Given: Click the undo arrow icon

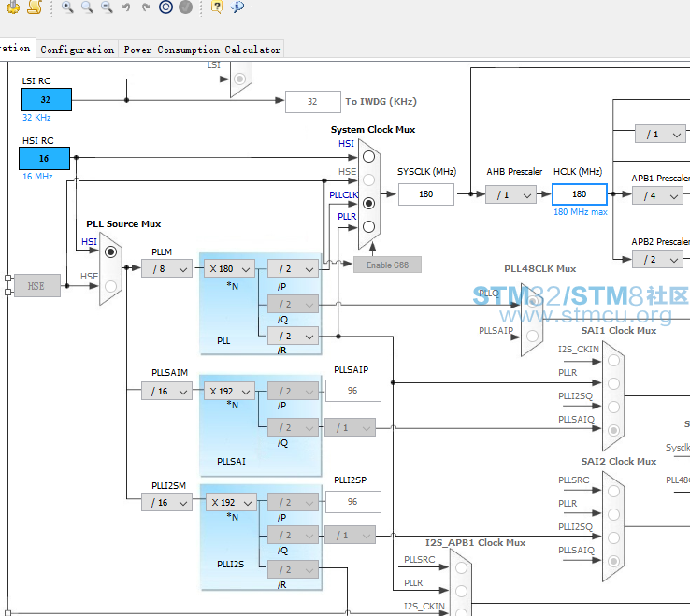Looking at the screenshot, I should point(126,7).
